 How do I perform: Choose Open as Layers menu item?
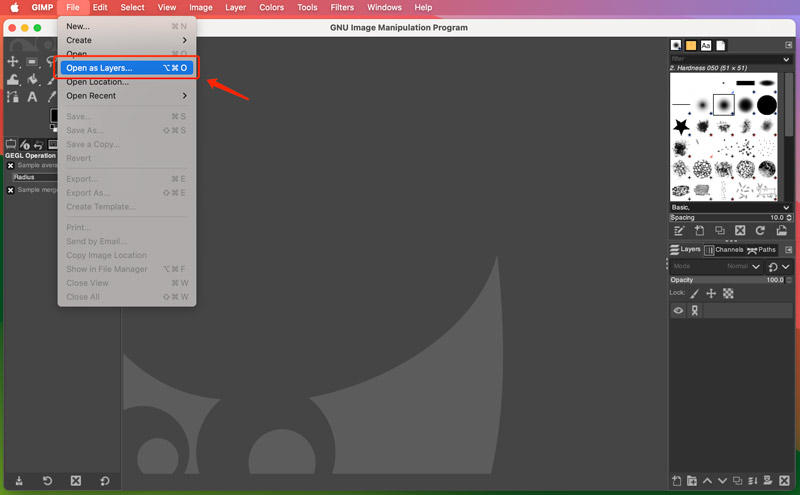click(127, 68)
